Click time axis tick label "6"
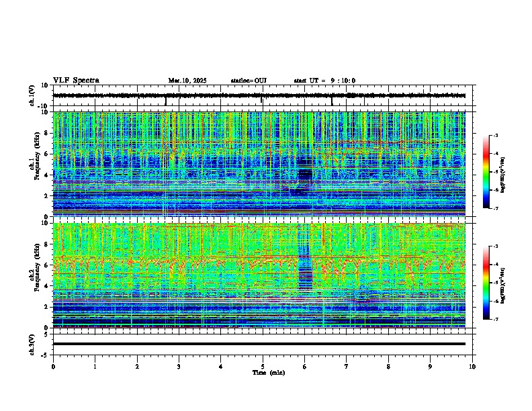Screen dimensions: 532x411 305,367
